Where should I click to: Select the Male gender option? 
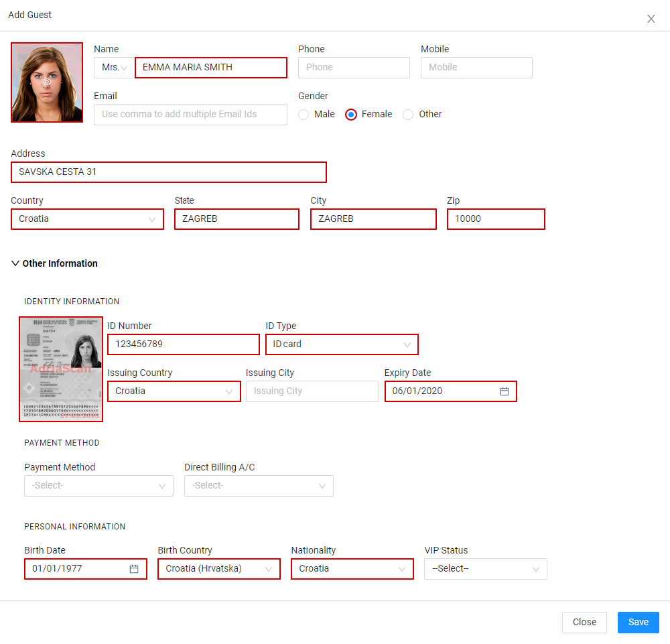point(304,115)
